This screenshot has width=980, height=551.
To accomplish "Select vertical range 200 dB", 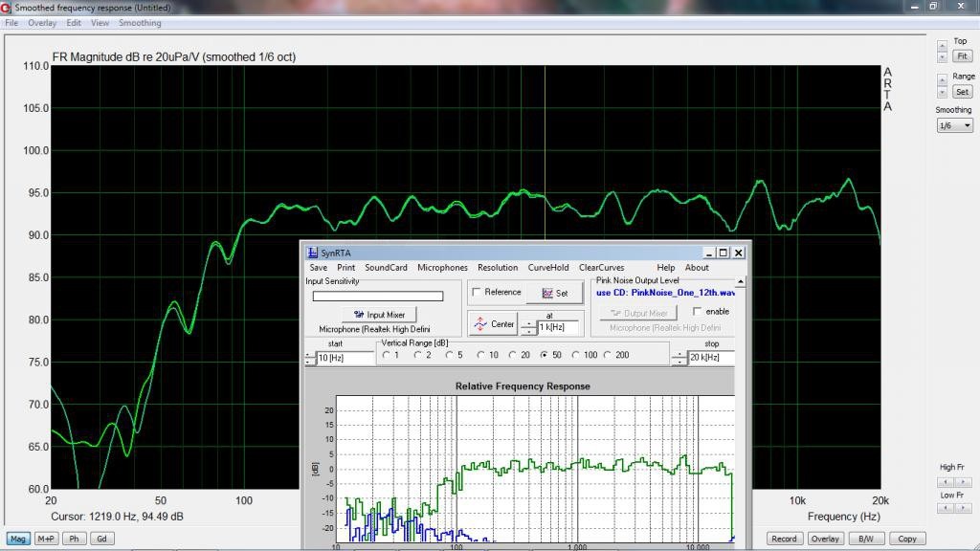I will pyautogui.click(x=607, y=355).
